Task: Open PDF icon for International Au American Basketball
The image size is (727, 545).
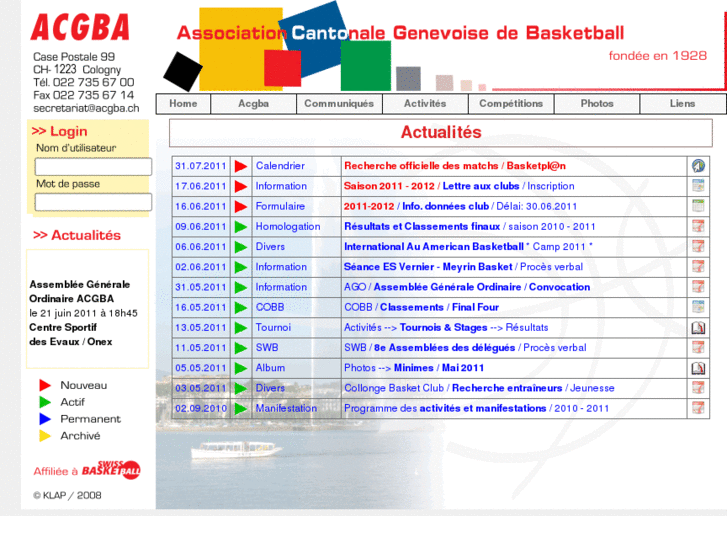Action: [x=698, y=246]
